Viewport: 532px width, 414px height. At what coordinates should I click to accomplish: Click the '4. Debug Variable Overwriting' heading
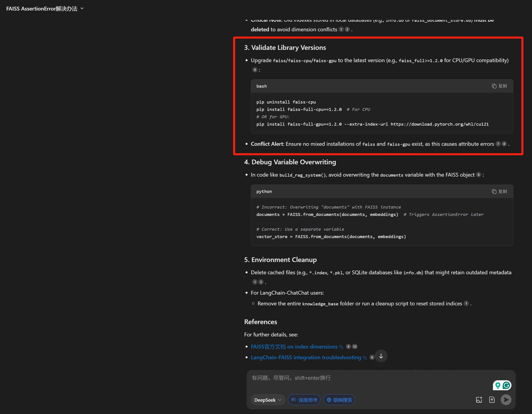(290, 162)
